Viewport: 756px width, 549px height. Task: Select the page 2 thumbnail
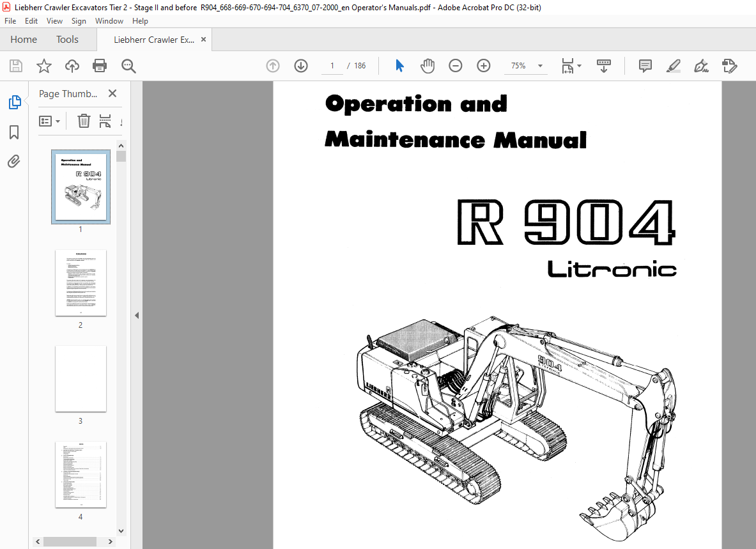81,283
